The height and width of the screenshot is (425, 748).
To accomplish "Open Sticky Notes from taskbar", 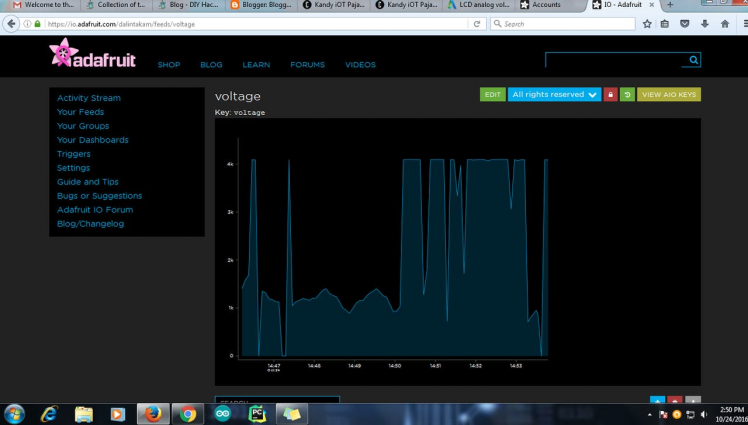I will pos(291,414).
